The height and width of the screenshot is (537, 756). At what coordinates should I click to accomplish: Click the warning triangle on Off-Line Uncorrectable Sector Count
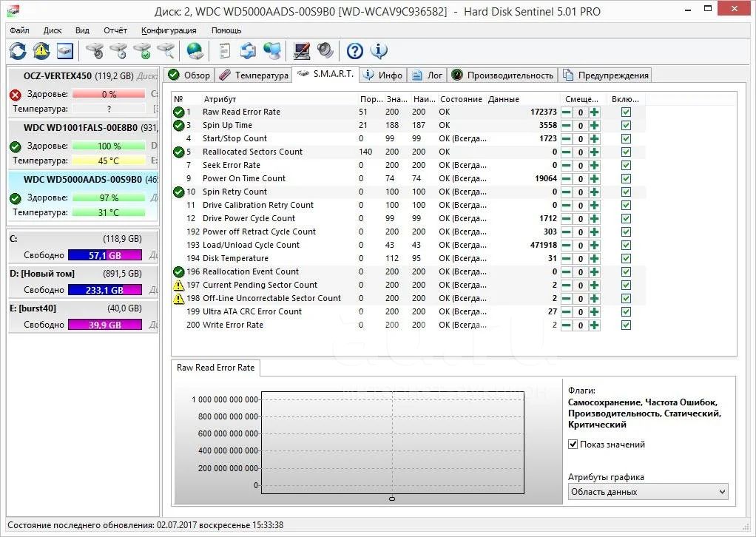pos(178,298)
